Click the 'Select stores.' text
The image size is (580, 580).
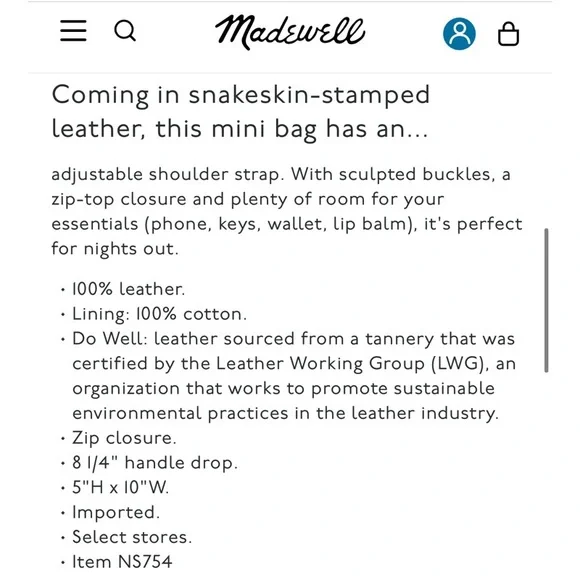click(x=132, y=537)
